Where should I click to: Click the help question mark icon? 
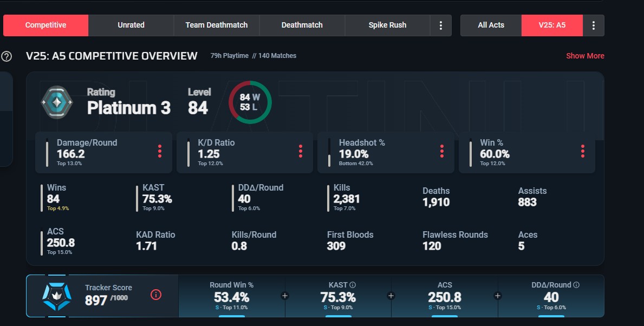pos(6,56)
